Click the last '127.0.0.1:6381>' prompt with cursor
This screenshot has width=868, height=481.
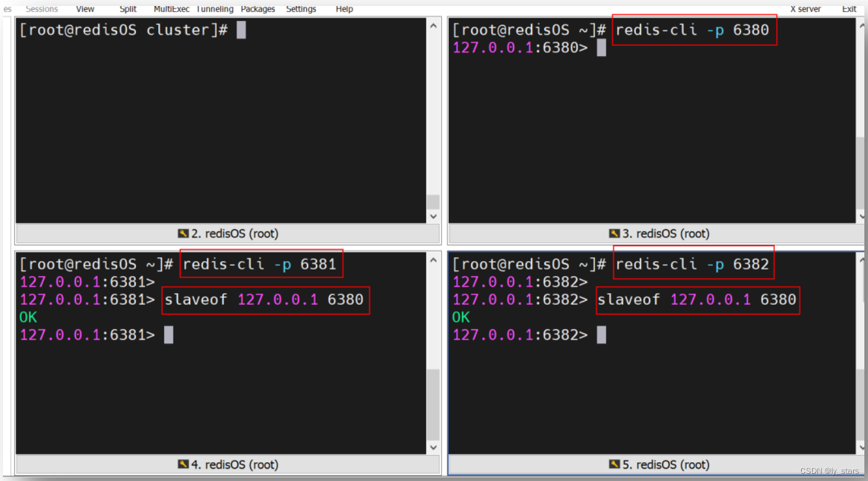click(88, 335)
